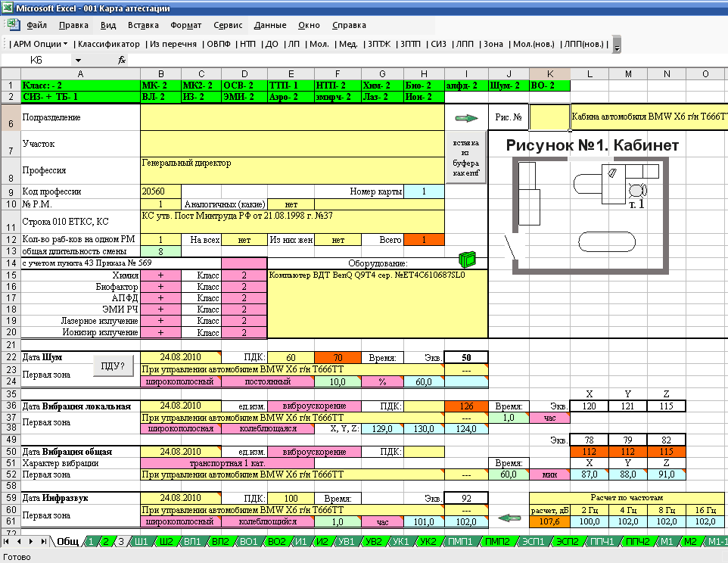Click the Классификатор toolbar button

click(x=109, y=45)
